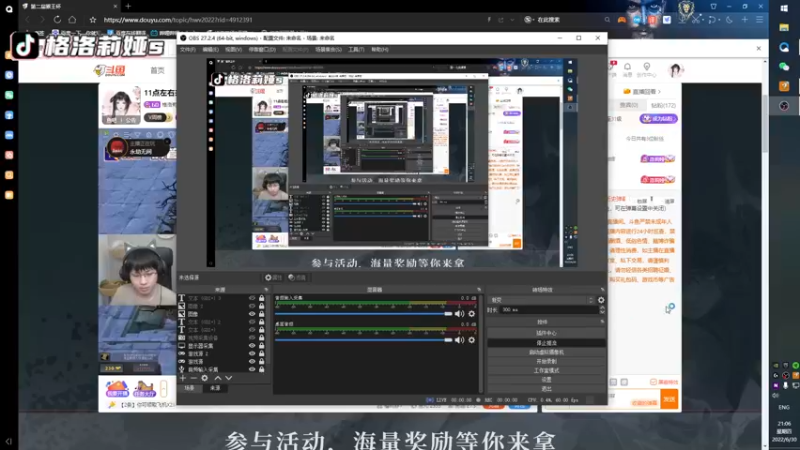Toggle visibility of 显示器采集 source

point(252,345)
